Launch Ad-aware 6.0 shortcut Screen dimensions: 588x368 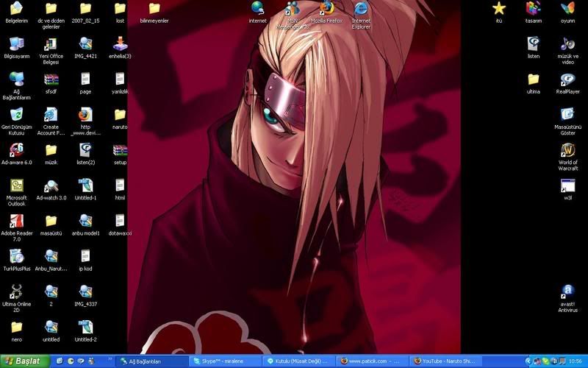pos(16,149)
